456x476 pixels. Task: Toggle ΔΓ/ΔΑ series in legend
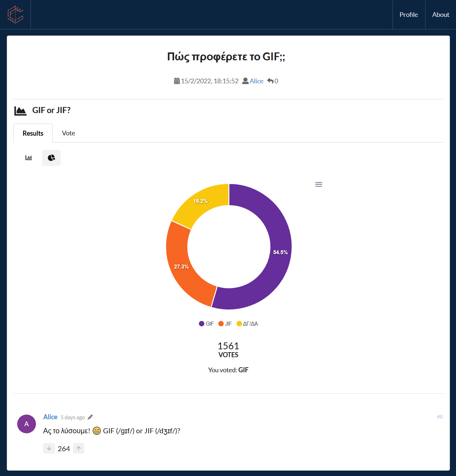point(247,323)
